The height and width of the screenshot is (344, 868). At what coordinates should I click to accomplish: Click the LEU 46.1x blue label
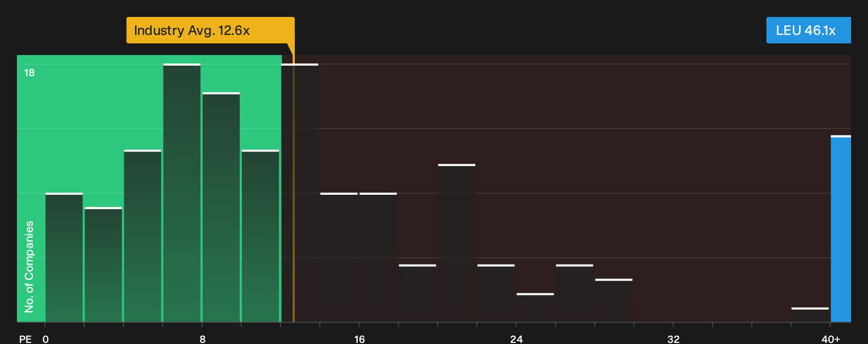pos(808,30)
